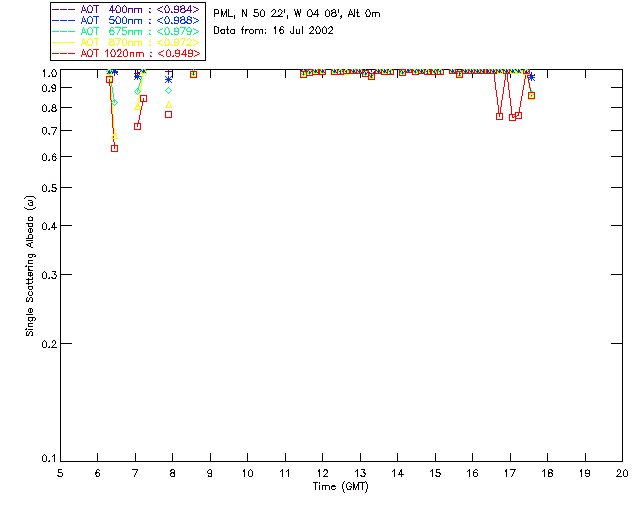Screen dimensions: 640x512
Task: Click the 'AOT 400nm : <0.984>' legend entry
Action: point(126,9)
